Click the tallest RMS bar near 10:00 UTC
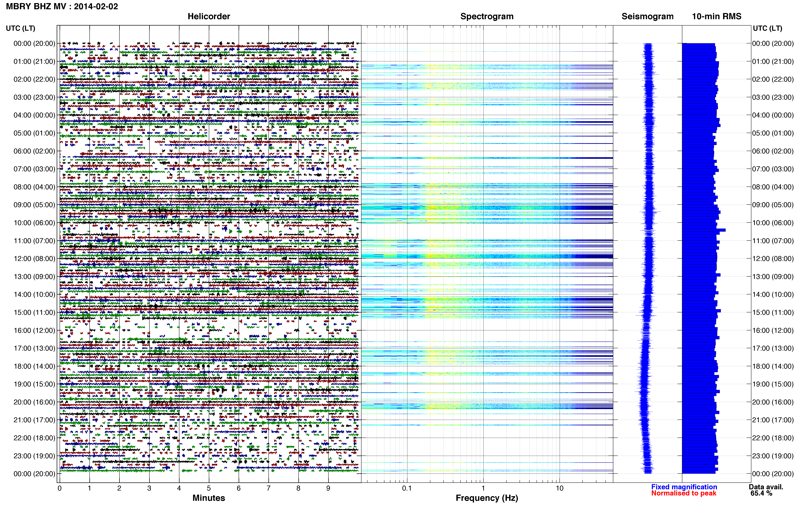The image size is (812, 508). point(704,230)
